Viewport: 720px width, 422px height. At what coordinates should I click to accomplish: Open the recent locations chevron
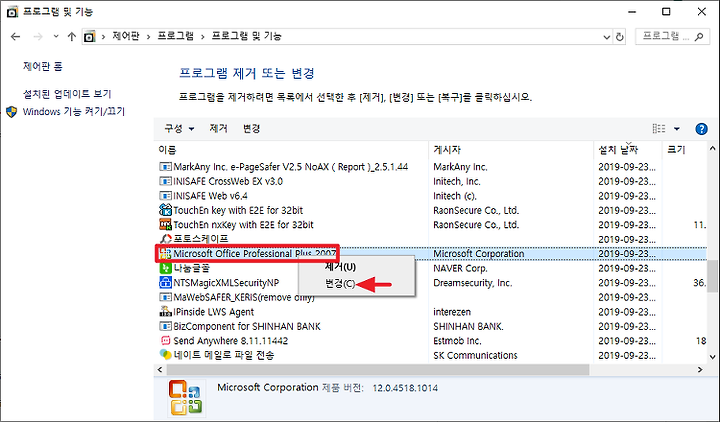(x=56, y=36)
